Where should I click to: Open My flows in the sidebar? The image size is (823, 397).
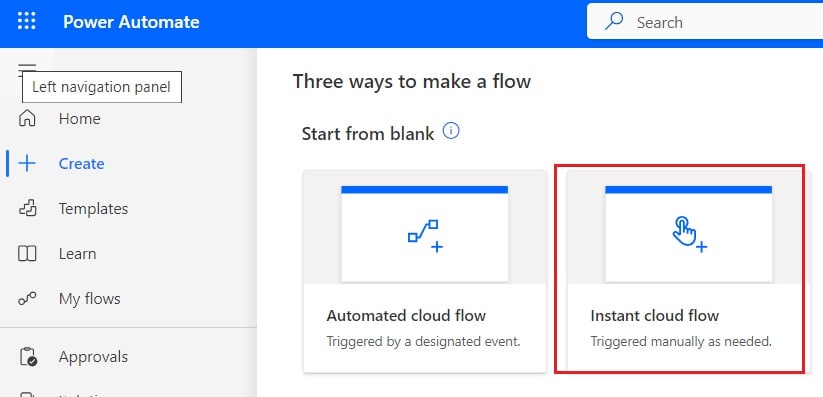click(90, 299)
